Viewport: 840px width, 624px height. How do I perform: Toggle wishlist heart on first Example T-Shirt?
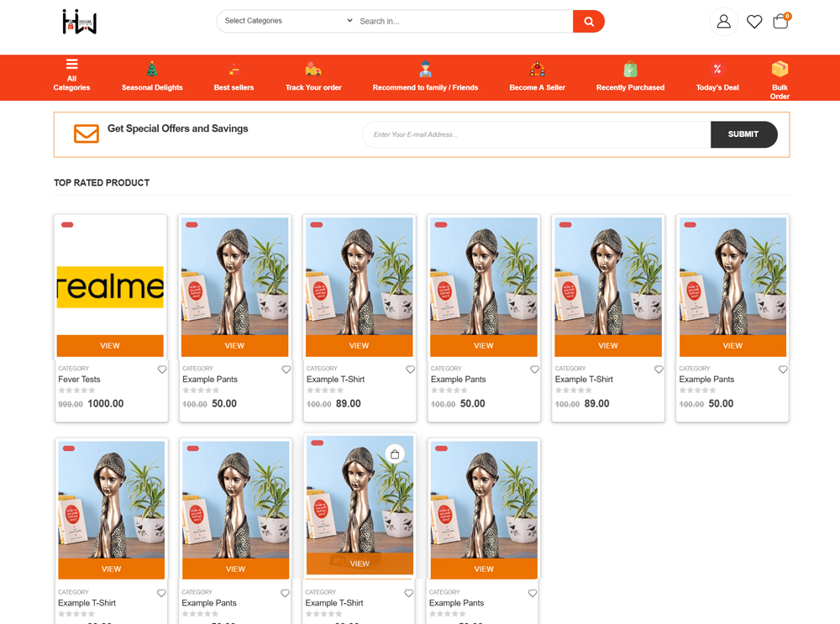pos(410,370)
